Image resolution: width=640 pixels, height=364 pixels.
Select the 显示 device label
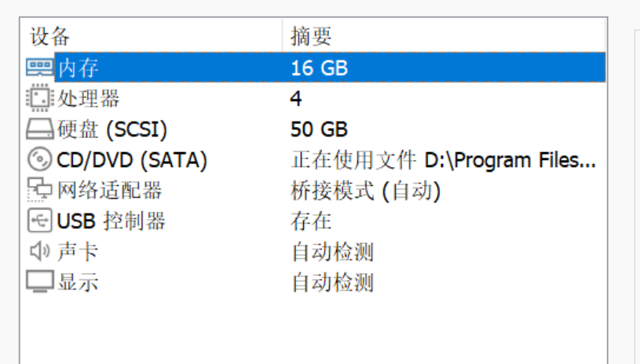[x=79, y=282]
